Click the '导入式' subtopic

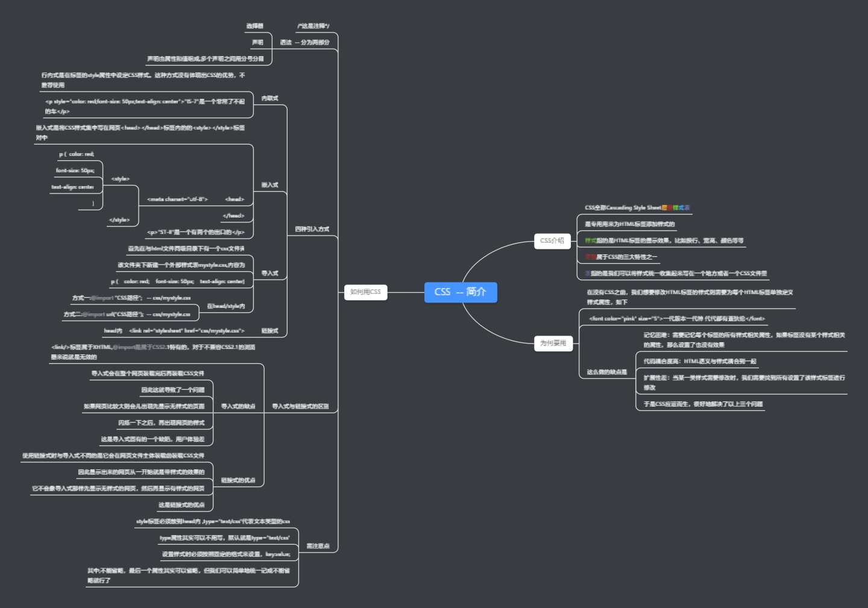269,273
